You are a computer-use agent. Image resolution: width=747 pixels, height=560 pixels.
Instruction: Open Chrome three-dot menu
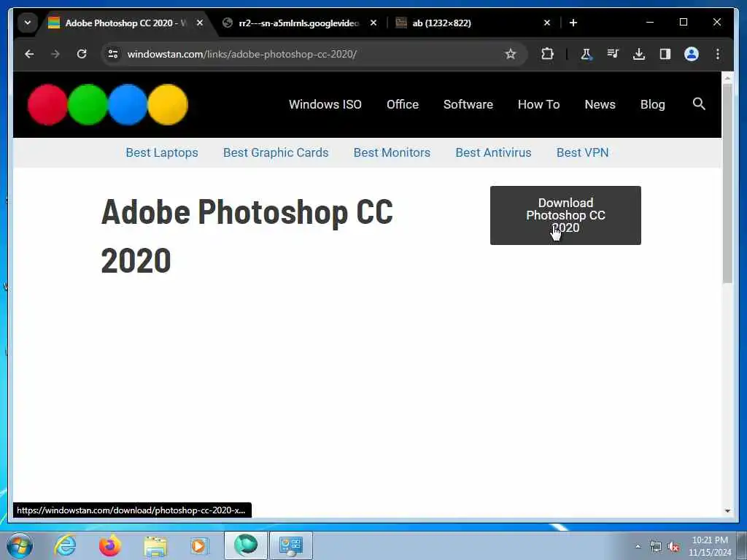click(718, 54)
